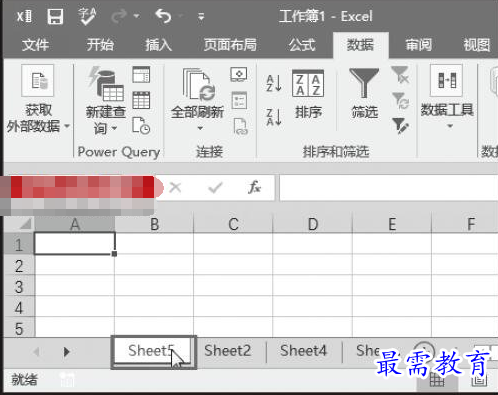Click the Advanced filter icon
498x395 pixels.
pos(400,126)
